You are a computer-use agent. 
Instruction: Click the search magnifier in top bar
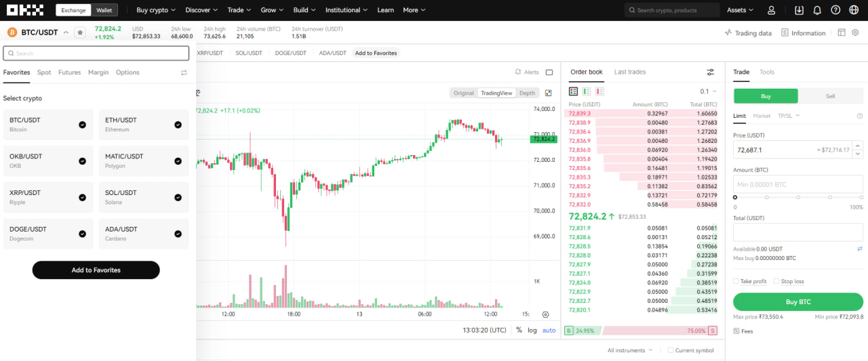point(632,10)
